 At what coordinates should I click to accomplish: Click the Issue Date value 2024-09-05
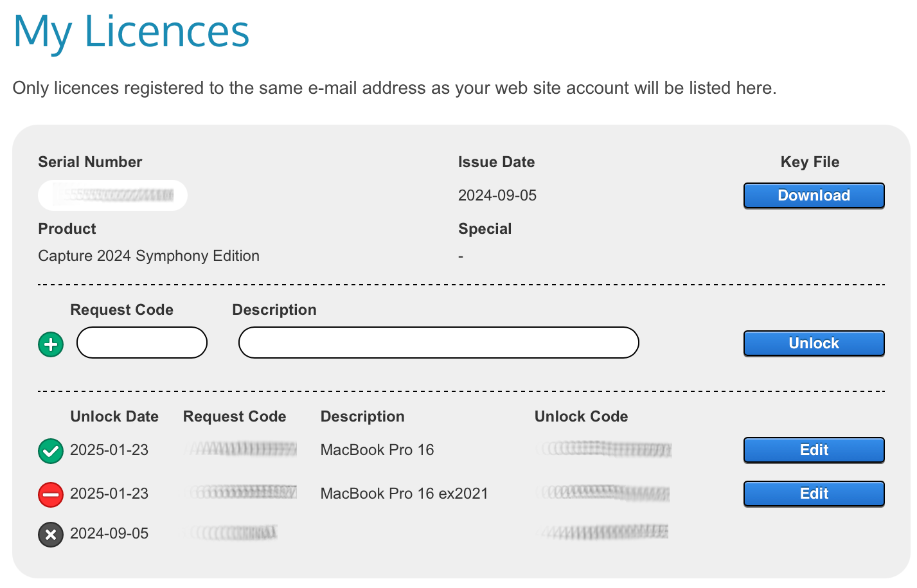(497, 195)
